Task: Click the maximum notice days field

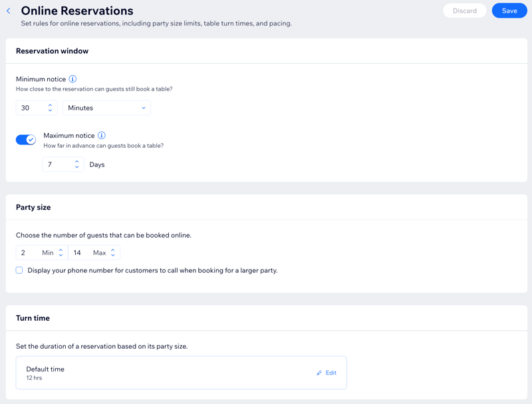Action: click(x=63, y=164)
